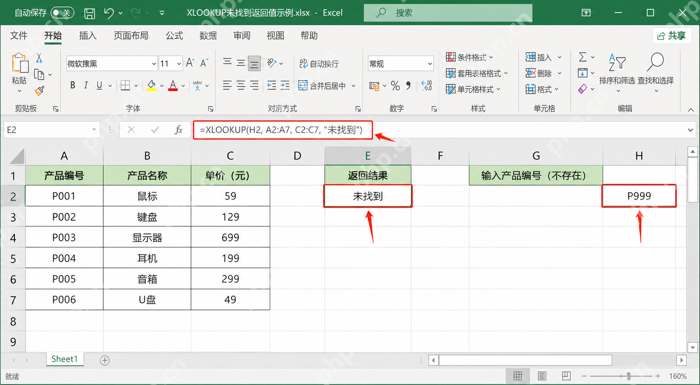Add a new sheet with plus button
This screenshot has width=700, height=385.
point(104,360)
